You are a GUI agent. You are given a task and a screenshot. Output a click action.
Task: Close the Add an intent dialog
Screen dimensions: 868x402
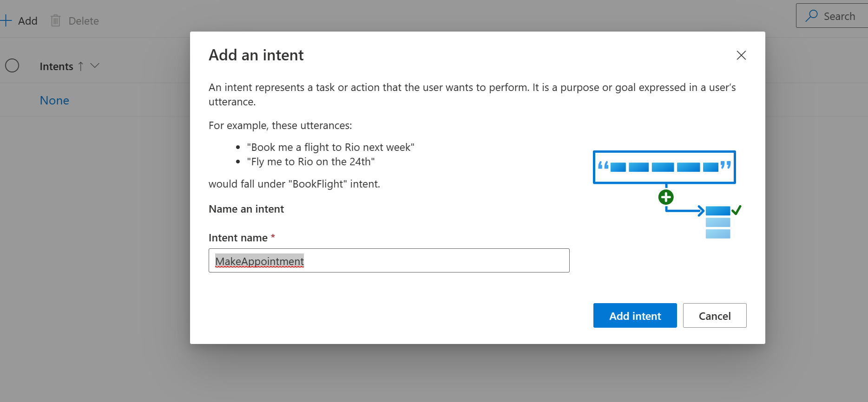[x=741, y=55]
